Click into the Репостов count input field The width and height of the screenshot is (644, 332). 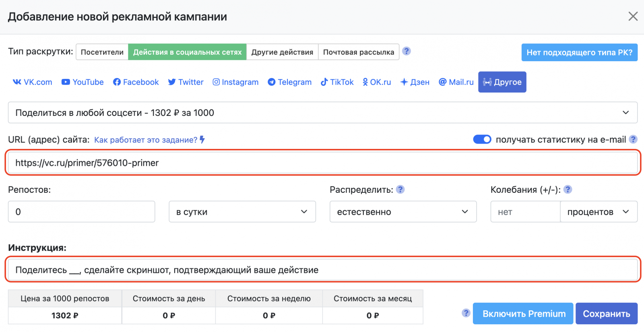pos(81,212)
